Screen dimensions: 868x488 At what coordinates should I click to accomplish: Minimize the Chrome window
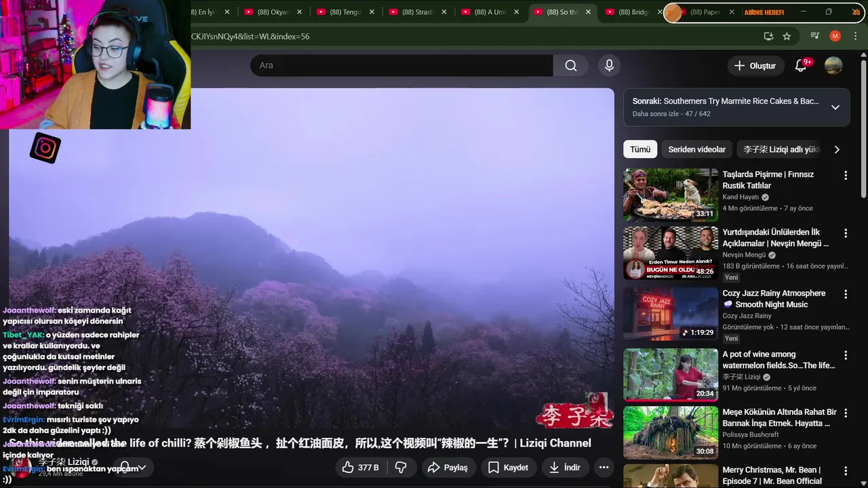click(x=804, y=12)
